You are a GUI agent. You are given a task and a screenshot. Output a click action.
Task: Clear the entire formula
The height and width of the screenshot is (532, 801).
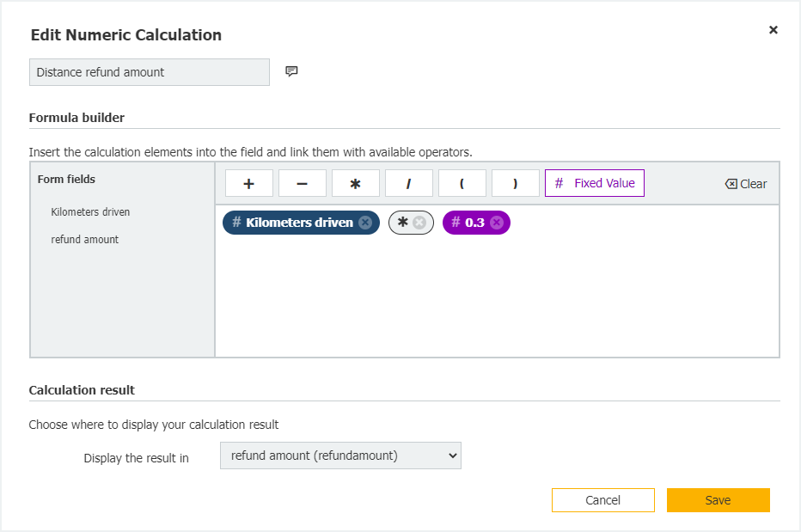coord(744,182)
